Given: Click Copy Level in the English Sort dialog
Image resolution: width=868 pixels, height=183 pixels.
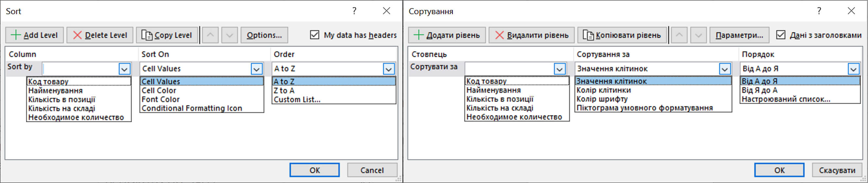Looking at the screenshot, I should tap(167, 35).
